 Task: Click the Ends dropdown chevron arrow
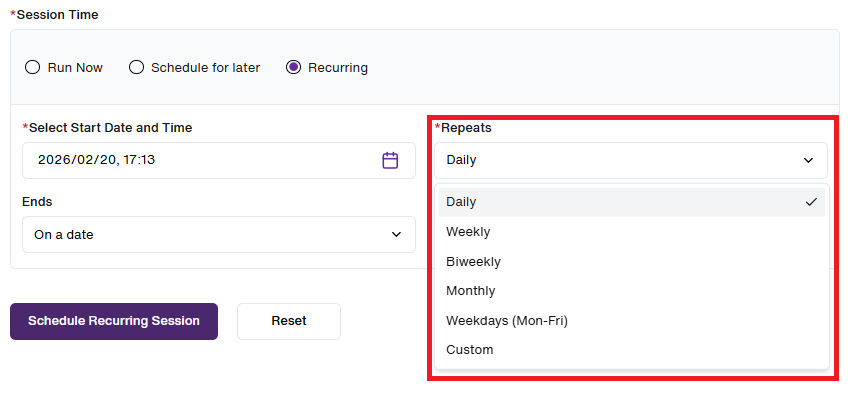396,234
